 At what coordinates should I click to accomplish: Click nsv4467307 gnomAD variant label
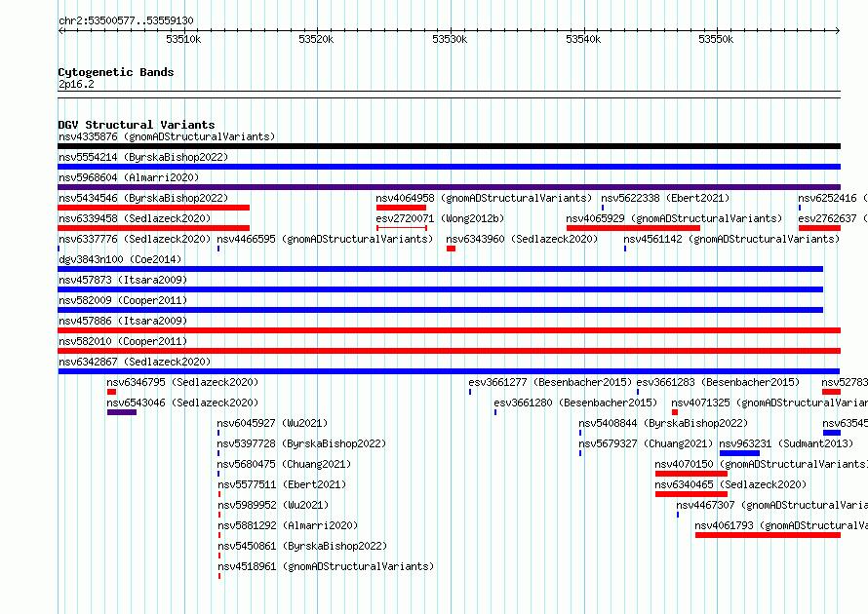(x=771, y=505)
